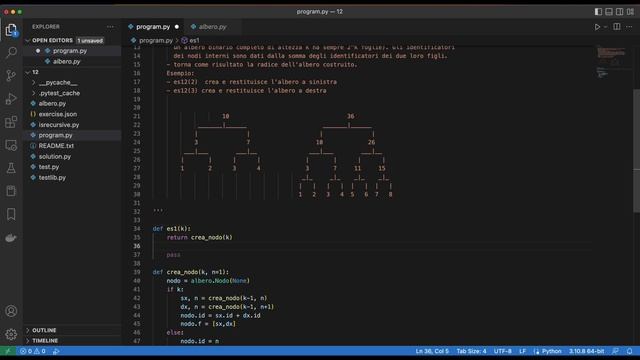The image size is (640, 360).
Task: Expand the __pycache__ folder
Action: pyautogui.click(x=58, y=82)
